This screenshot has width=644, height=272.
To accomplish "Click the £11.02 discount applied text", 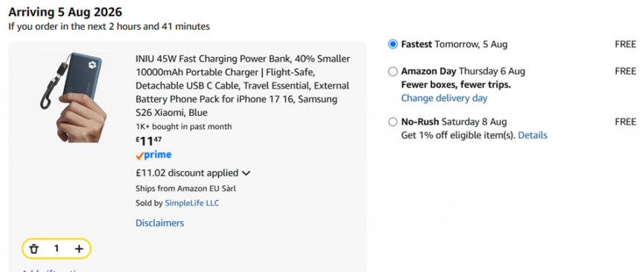I will click(x=187, y=172).
